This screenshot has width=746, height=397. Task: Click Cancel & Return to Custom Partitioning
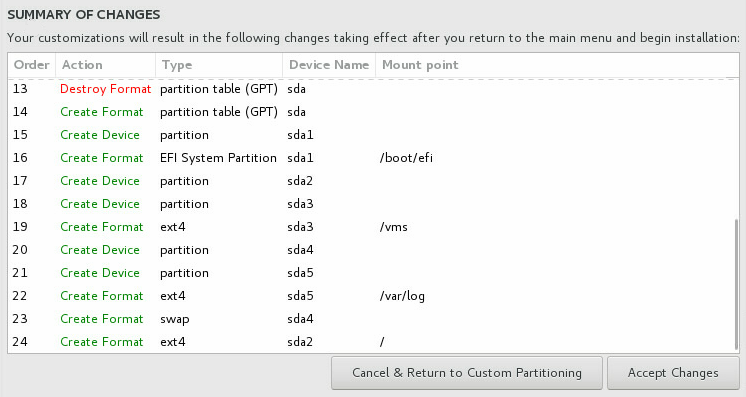pos(467,373)
